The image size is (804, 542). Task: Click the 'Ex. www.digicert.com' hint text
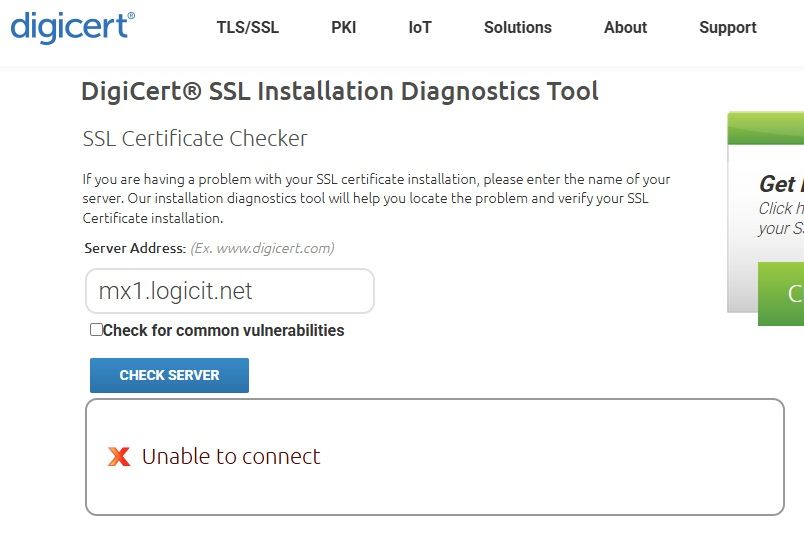(x=262, y=248)
